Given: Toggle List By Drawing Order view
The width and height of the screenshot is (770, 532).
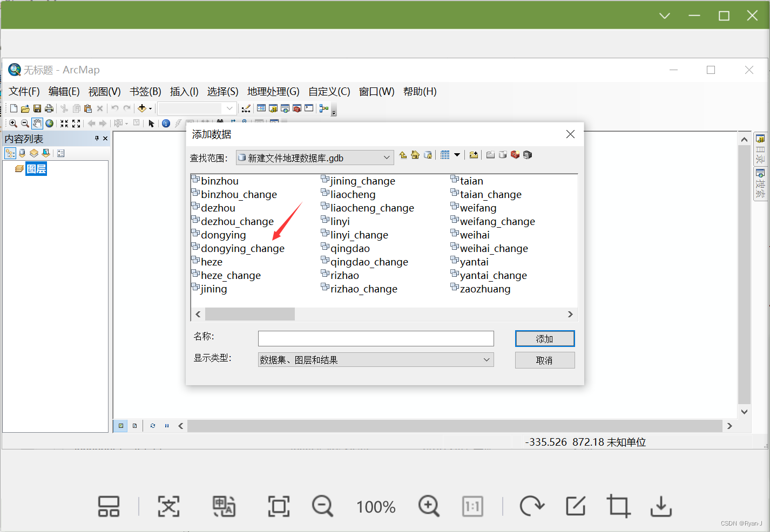Looking at the screenshot, I should (x=10, y=153).
